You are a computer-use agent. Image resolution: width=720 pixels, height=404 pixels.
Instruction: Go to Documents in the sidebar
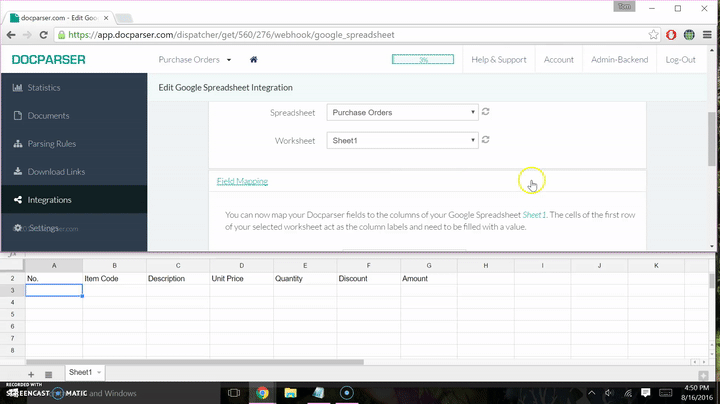tap(48, 116)
